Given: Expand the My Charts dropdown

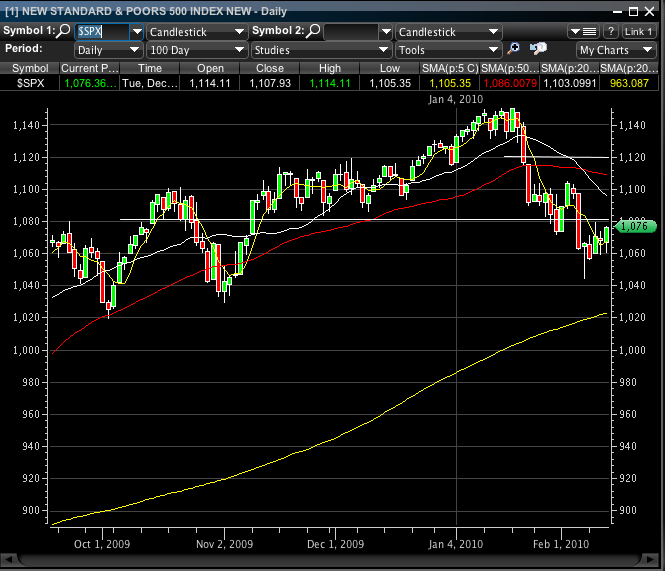Looking at the screenshot, I should [617, 49].
